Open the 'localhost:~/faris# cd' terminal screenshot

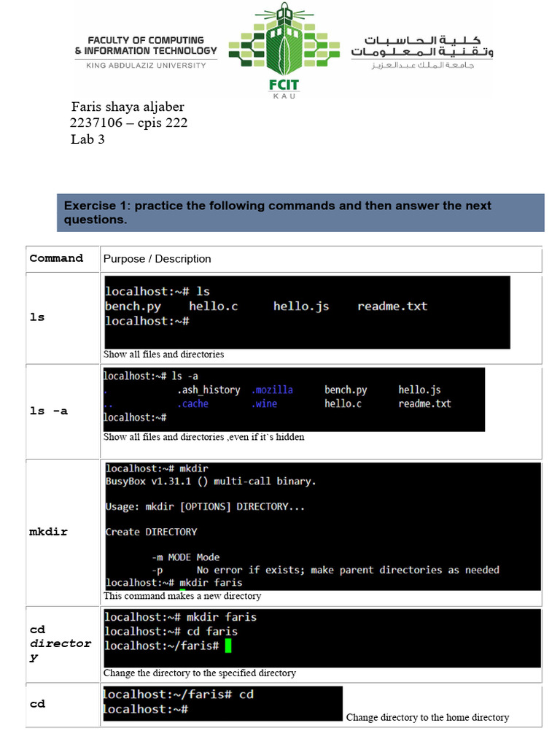click(223, 703)
